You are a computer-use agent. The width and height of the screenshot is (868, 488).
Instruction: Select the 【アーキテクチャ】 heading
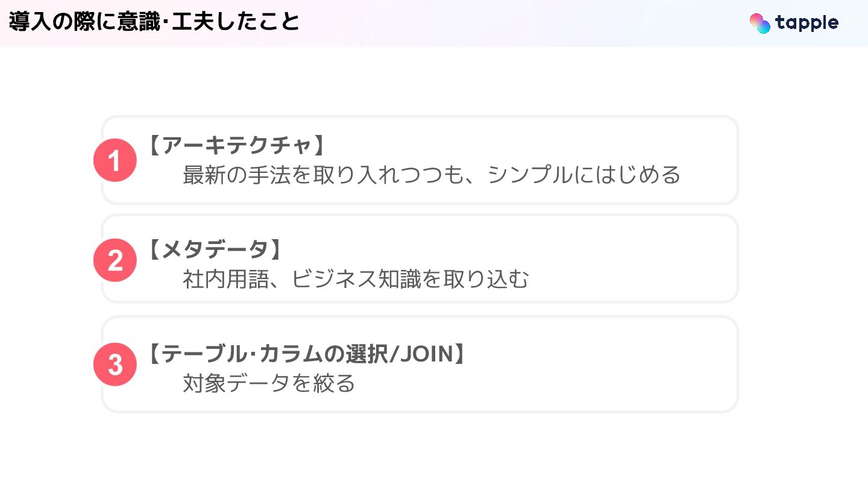pos(236,146)
